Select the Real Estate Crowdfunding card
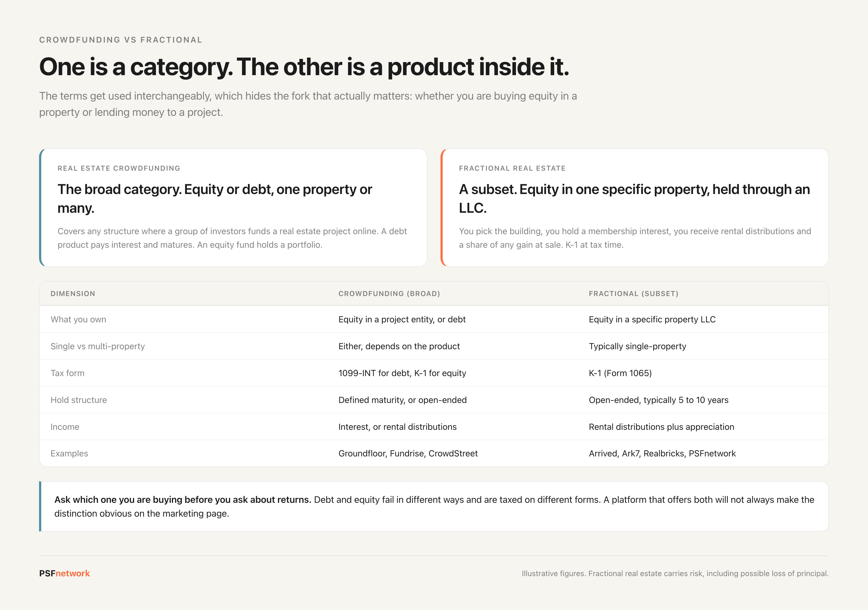 click(x=233, y=208)
